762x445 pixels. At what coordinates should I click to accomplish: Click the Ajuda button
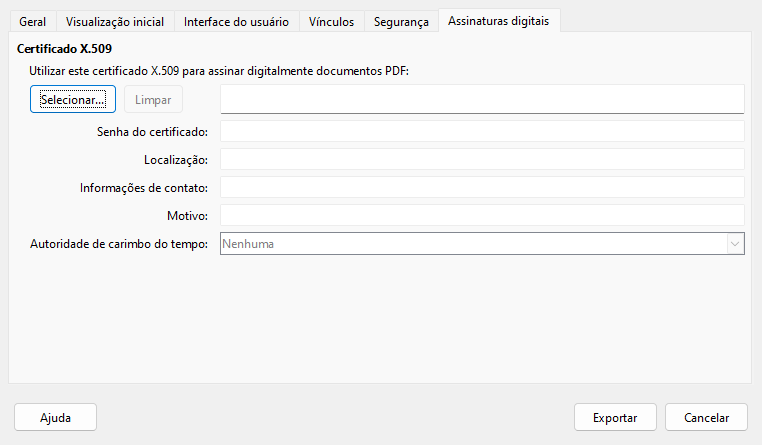[55, 417]
